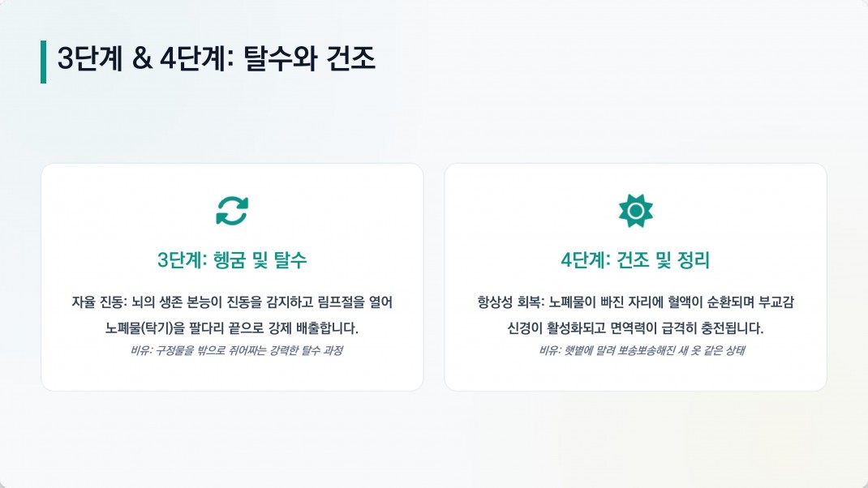
Task: Click the line "신경이 활성화되고 면역력이 급격히 충전됩니다."
Action: click(635, 328)
